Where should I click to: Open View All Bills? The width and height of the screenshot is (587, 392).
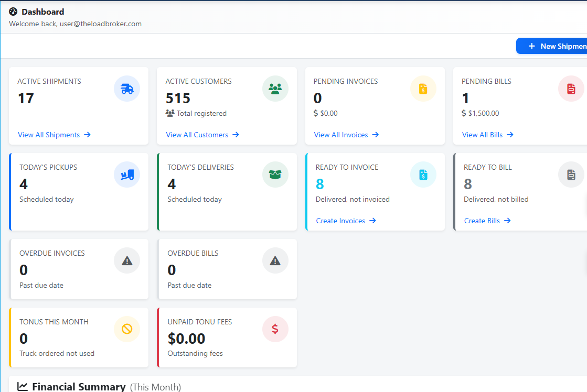483,135
